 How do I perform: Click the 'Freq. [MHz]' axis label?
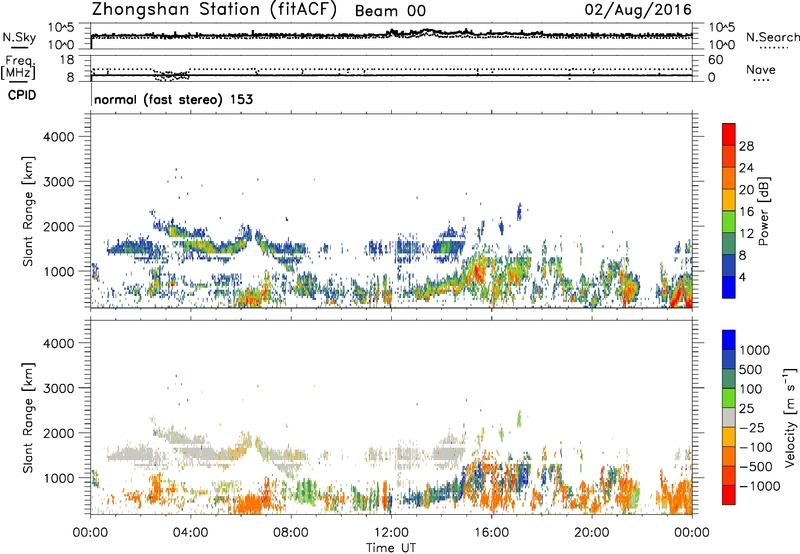[19, 68]
